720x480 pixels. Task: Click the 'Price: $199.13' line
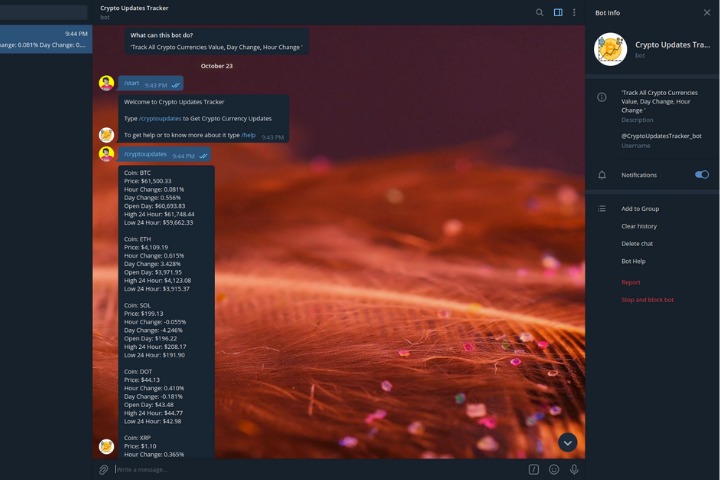click(144, 314)
